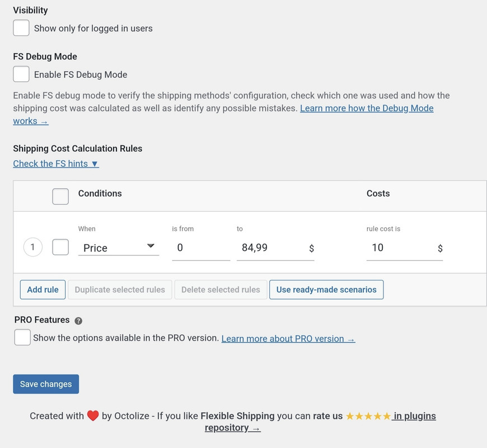Image resolution: width=487 pixels, height=448 pixels.
Task: Click the PRO Features help question-mark icon
Action: [78, 321]
